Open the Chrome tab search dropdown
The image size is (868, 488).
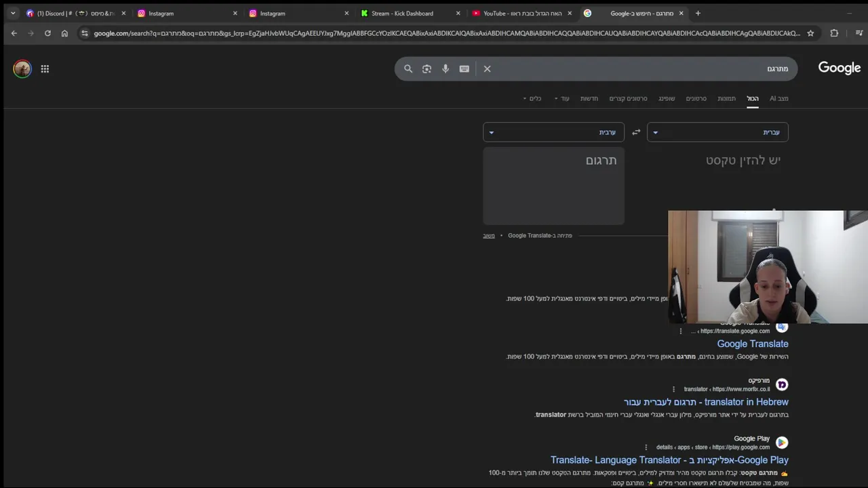coord(12,13)
